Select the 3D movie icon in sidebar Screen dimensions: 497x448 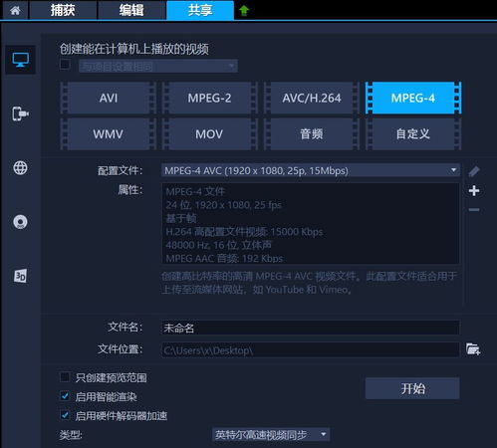tap(20, 276)
